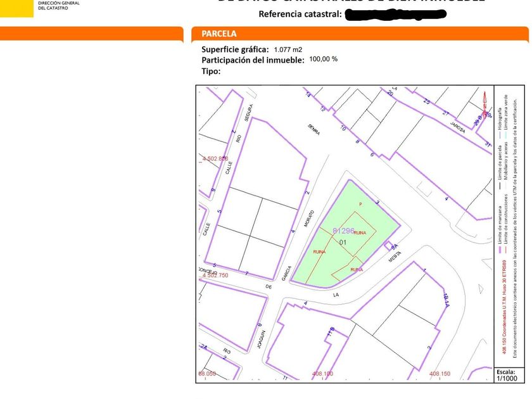Click the 'MORATO' street label
This screenshot has height=399, width=532.
coord(309,219)
